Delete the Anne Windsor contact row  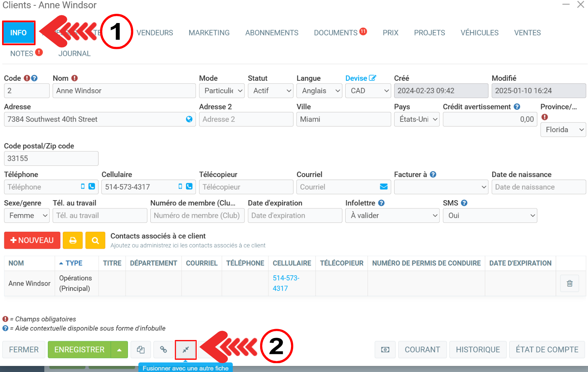click(x=569, y=283)
